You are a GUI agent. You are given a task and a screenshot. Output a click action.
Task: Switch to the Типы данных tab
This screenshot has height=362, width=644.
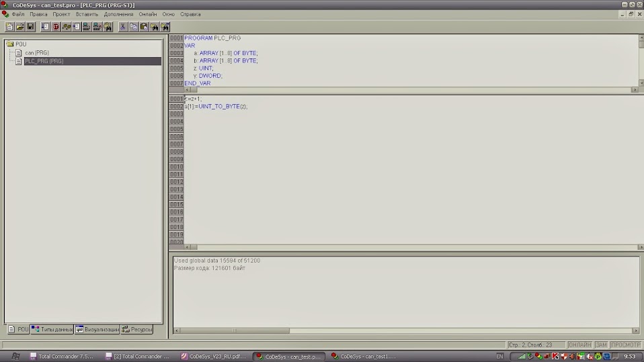[52, 329]
